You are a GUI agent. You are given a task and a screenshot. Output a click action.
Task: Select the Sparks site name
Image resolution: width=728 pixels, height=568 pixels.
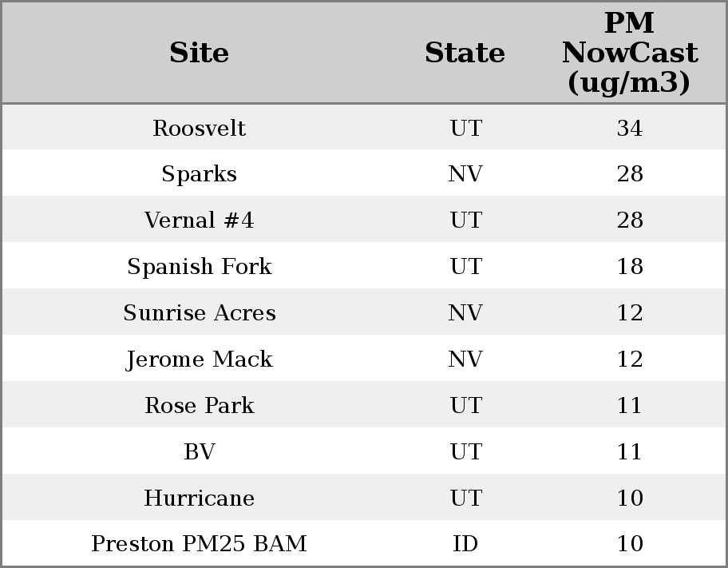(199, 174)
